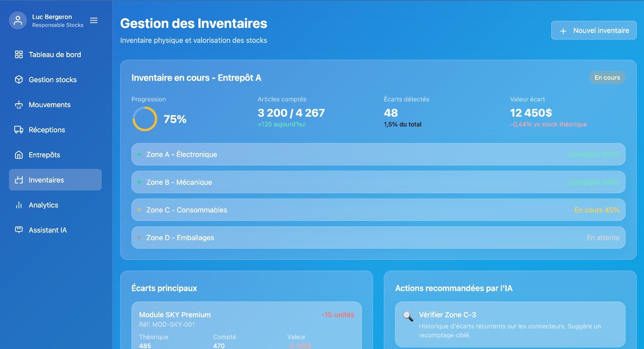Expand Zone A - Électronique row

click(378, 154)
